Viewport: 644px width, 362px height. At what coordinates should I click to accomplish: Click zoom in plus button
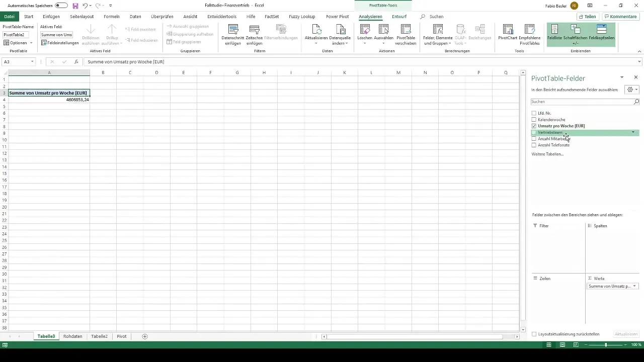pyautogui.click(x=625, y=345)
